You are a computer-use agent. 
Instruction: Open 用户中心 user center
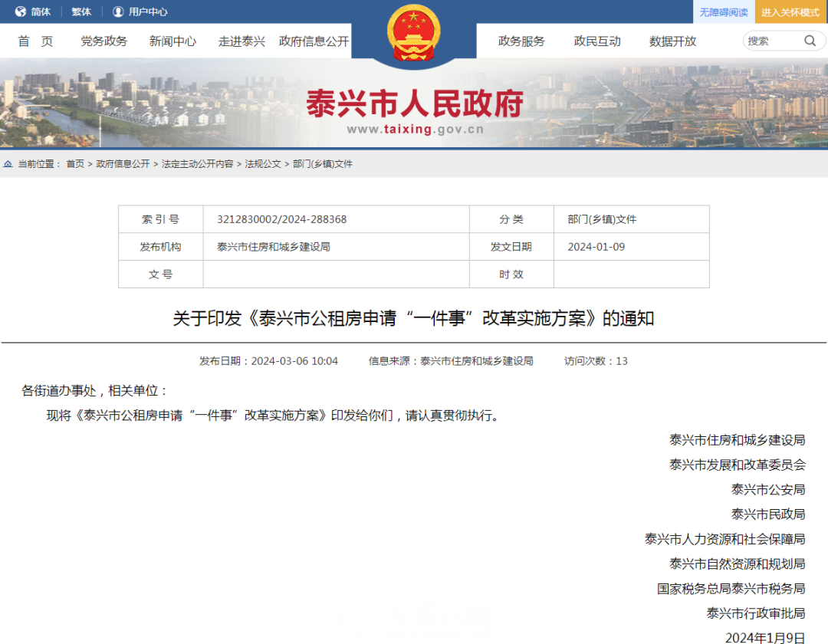[x=148, y=11]
